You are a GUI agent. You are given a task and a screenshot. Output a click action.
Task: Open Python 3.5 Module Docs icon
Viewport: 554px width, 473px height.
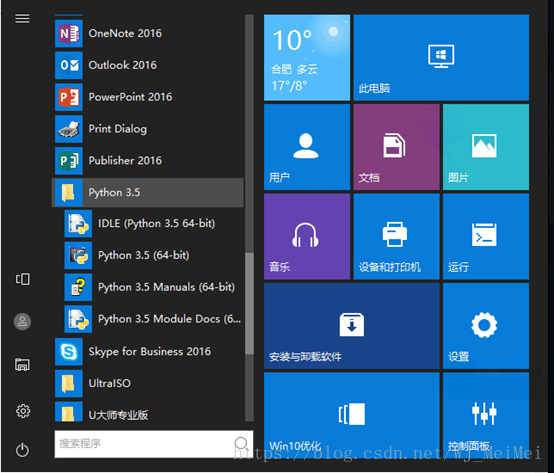(78, 319)
